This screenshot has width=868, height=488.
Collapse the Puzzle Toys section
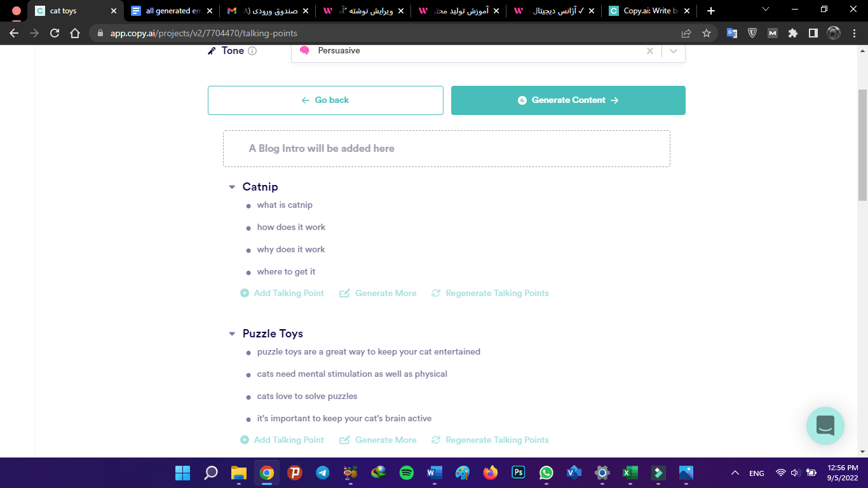tap(232, 334)
